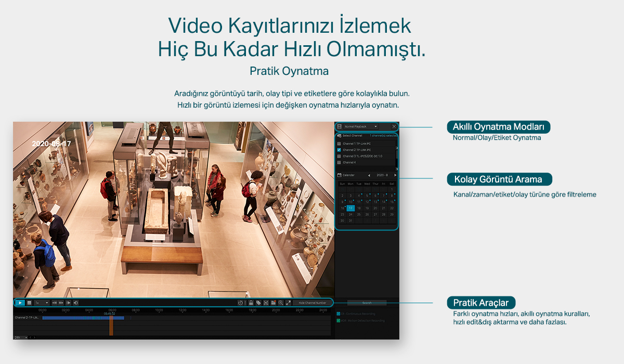This screenshot has height=364, width=624.
Task: Click the Search button
Action: [367, 303]
